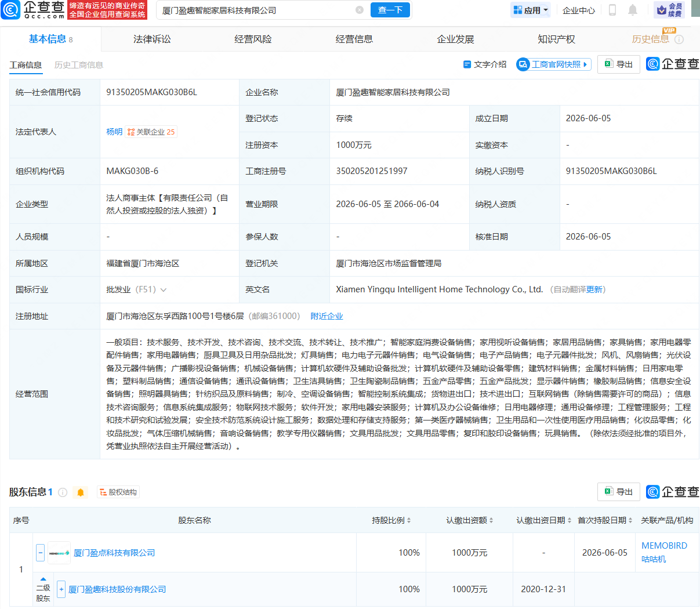Click registration number 350205201251997
The height and width of the screenshot is (609, 700).
(x=372, y=171)
